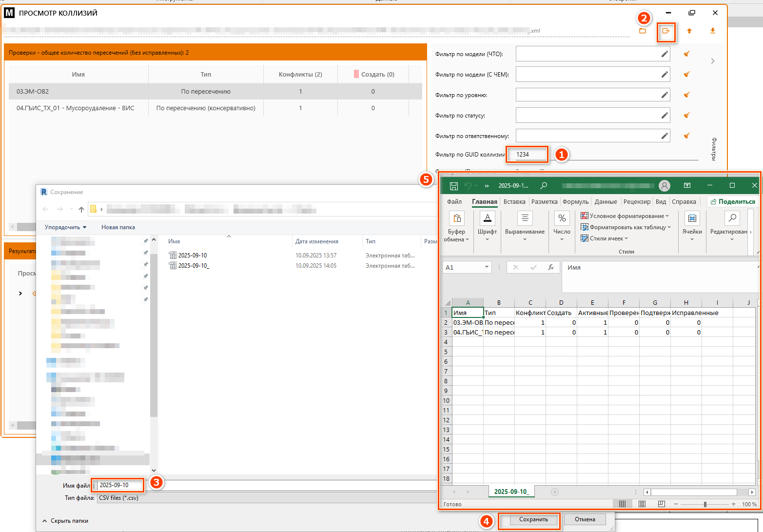763x532 pixels.
Task: Click the export collisions icon in the header
Action: point(665,31)
